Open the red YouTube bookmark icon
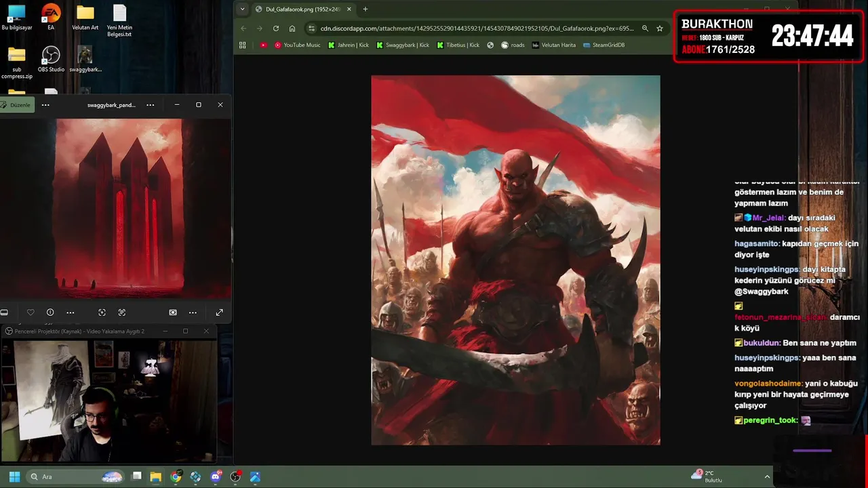 coord(264,45)
